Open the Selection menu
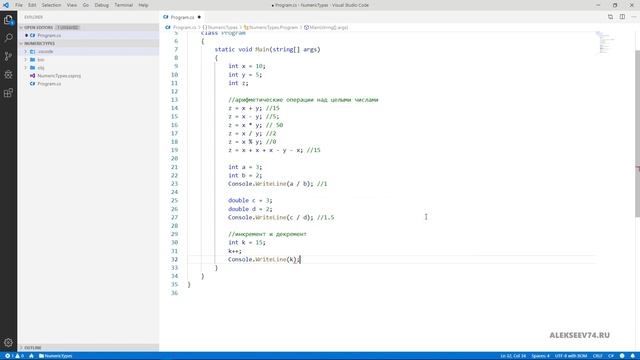The width and height of the screenshot is (640, 360). coord(51,5)
